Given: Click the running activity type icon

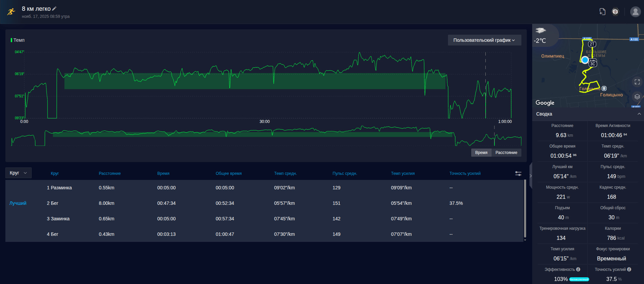Looking at the screenshot, I should (x=11, y=12).
